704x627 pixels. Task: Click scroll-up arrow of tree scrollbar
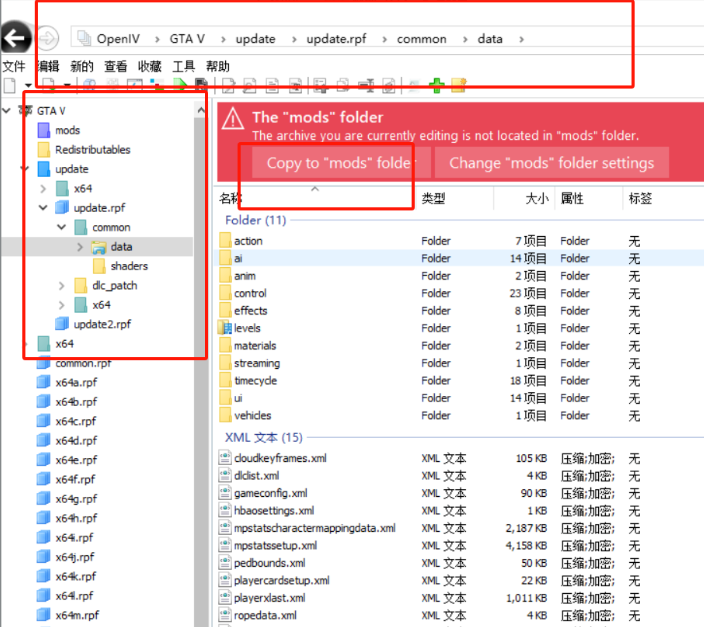[201, 109]
